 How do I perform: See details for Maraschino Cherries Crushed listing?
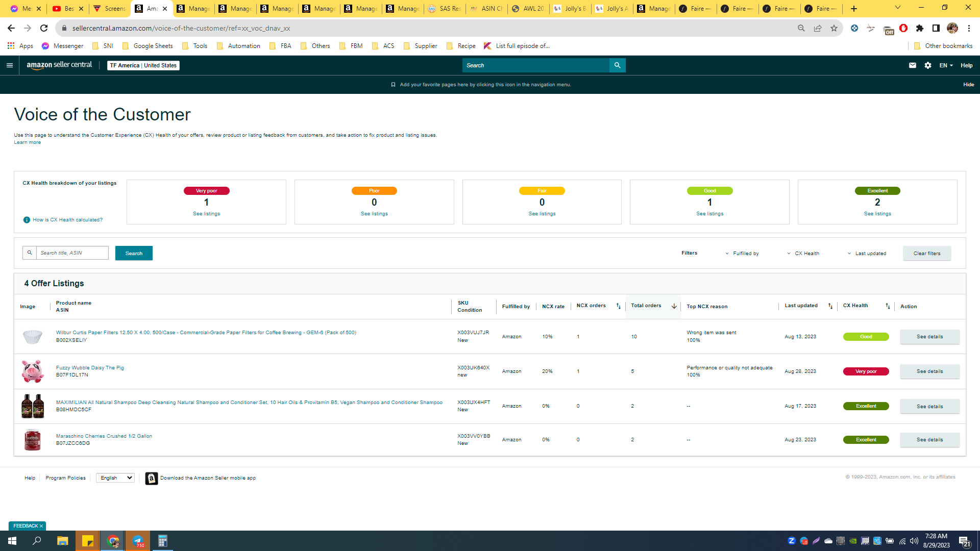pyautogui.click(x=929, y=440)
